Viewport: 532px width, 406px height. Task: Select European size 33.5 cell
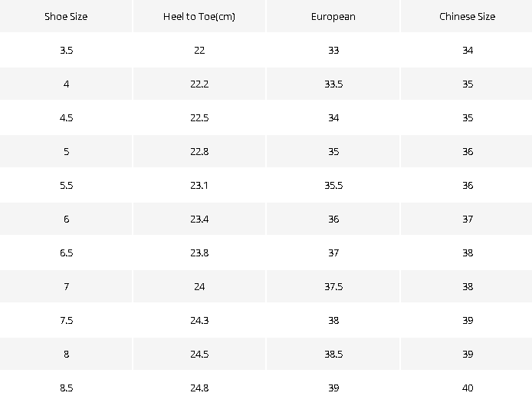click(333, 84)
